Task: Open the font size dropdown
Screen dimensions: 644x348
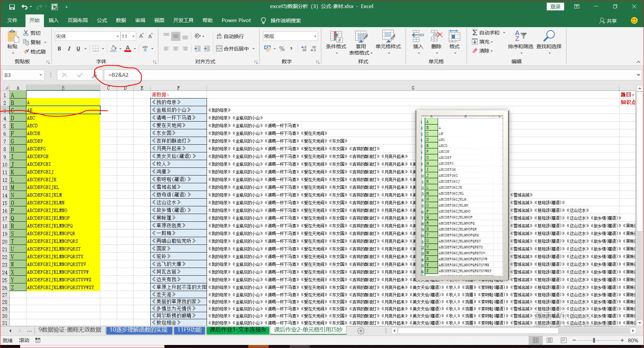Action: [133, 36]
